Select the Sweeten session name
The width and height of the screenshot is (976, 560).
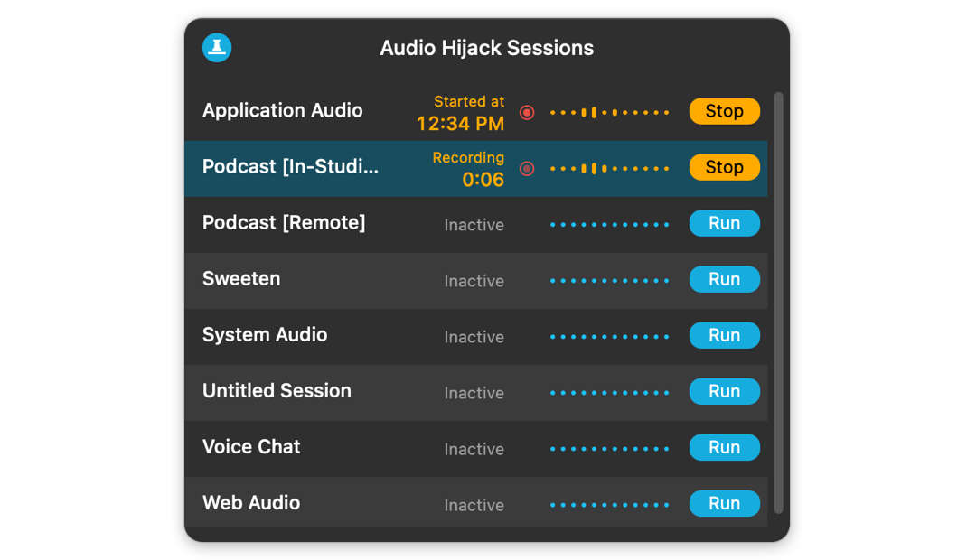click(x=241, y=279)
